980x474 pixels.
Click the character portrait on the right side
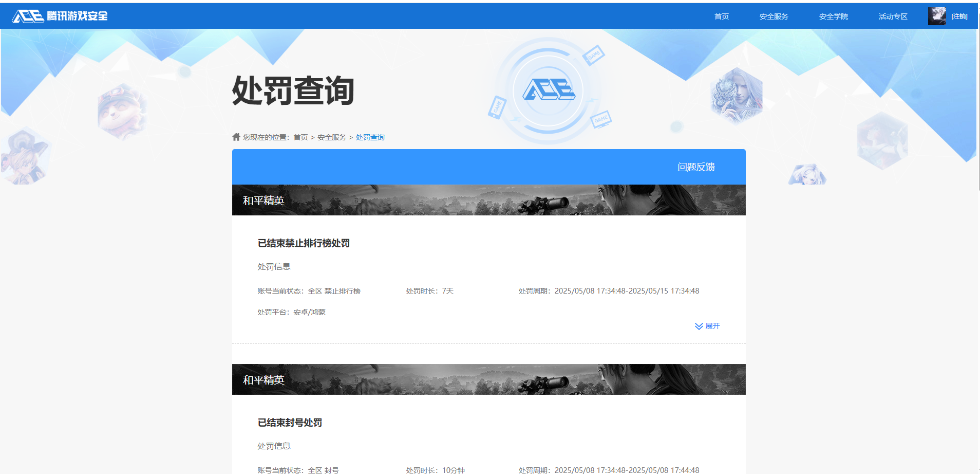tap(735, 95)
